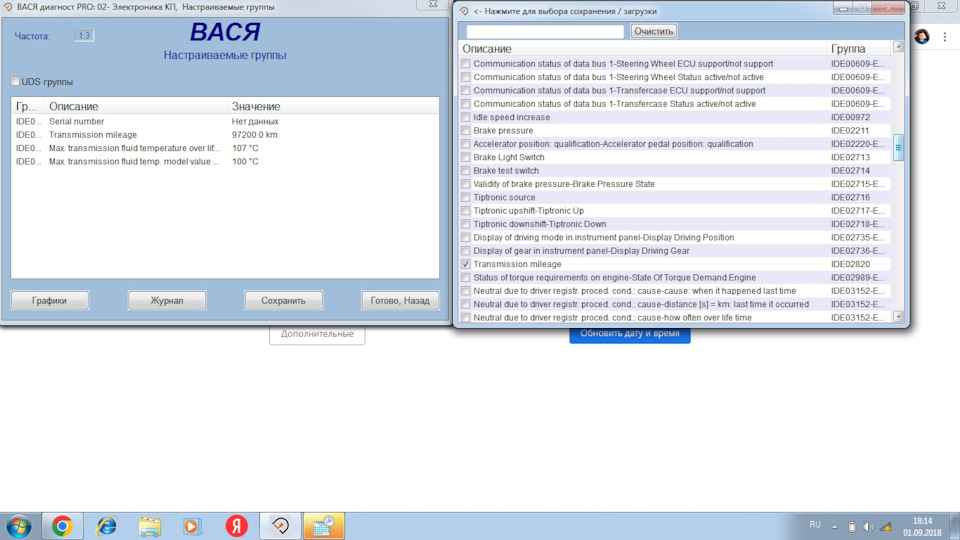Click the Описание header in the ВАСЯ table
This screenshot has width=960, height=540.
73,107
